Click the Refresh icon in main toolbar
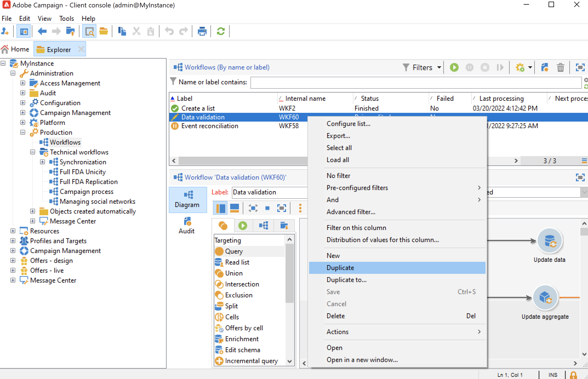588x379 pixels. point(221,31)
